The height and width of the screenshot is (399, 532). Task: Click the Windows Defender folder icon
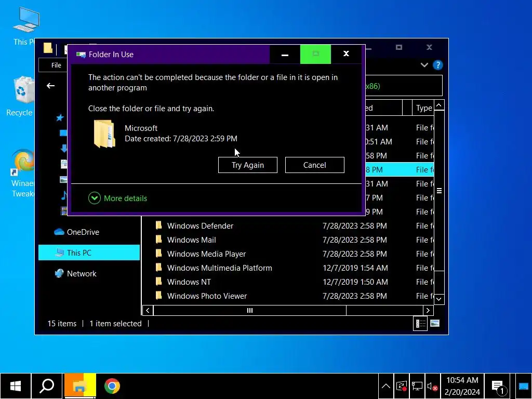(158, 225)
